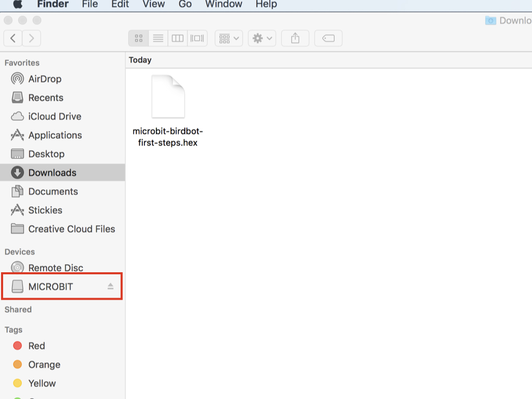532x399 pixels.
Task: Select the Orange tag label
Action: coord(45,364)
